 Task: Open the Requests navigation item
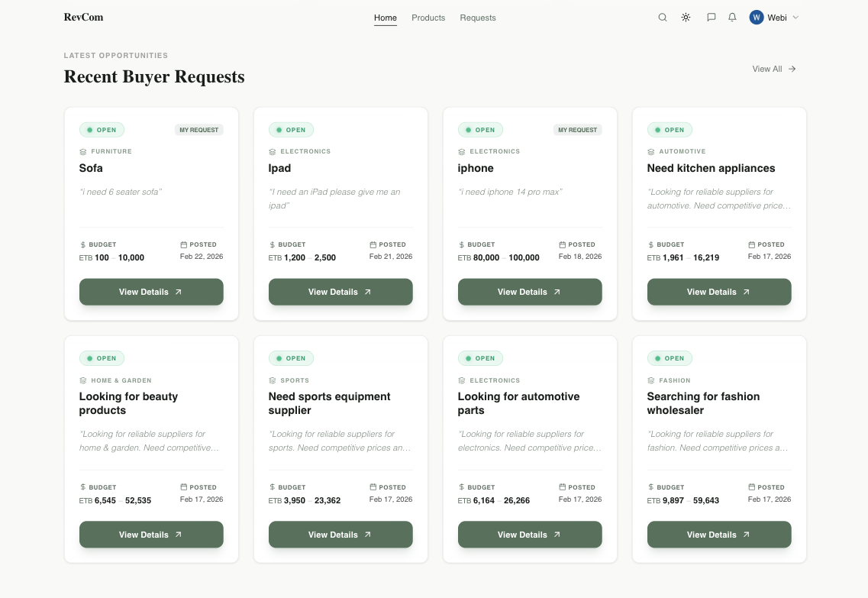478,18
